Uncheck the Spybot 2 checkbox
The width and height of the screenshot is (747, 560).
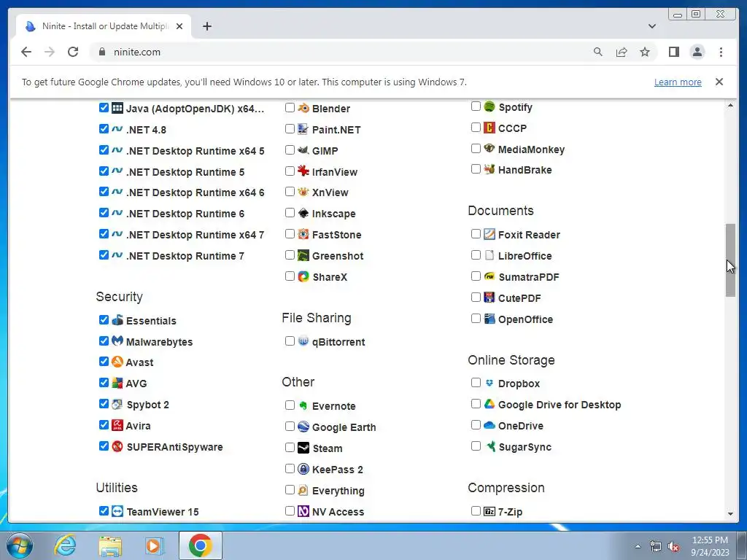(x=104, y=403)
